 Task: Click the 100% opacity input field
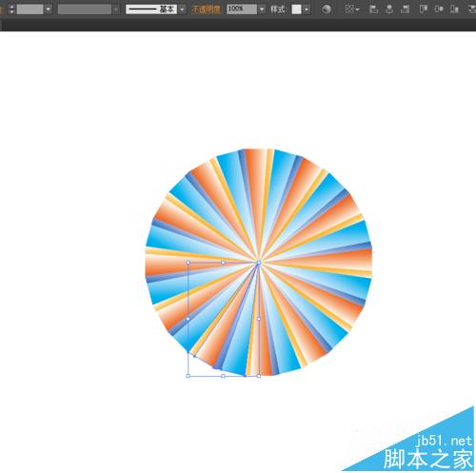point(242,10)
